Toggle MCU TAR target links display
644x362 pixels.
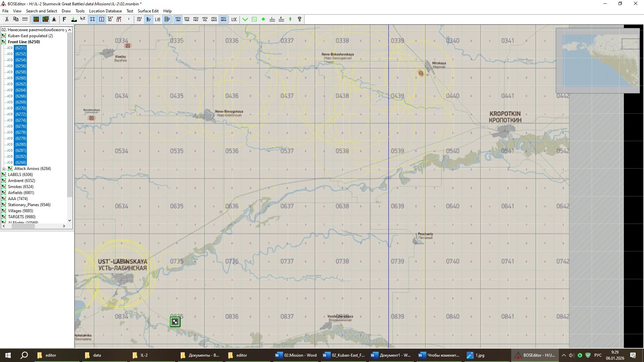coord(187,19)
